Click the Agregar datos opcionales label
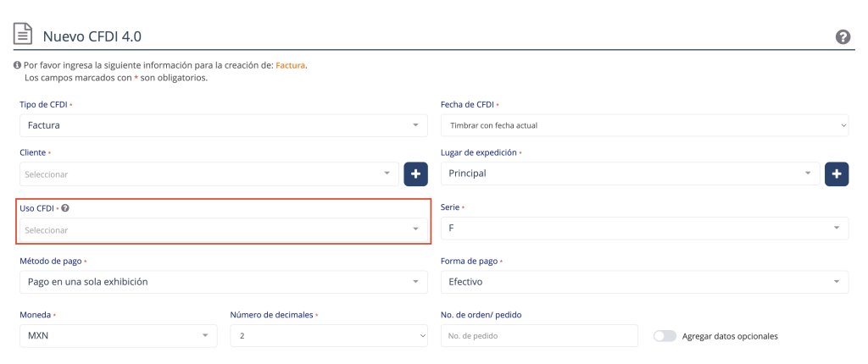The height and width of the screenshot is (364, 868). (x=730, y=336)
